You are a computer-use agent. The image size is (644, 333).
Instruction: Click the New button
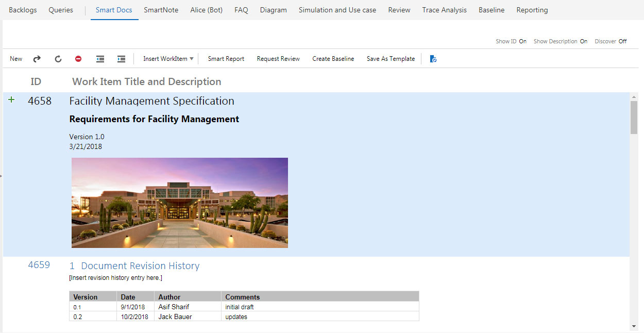pyautogui.click(x=16, y=59)
